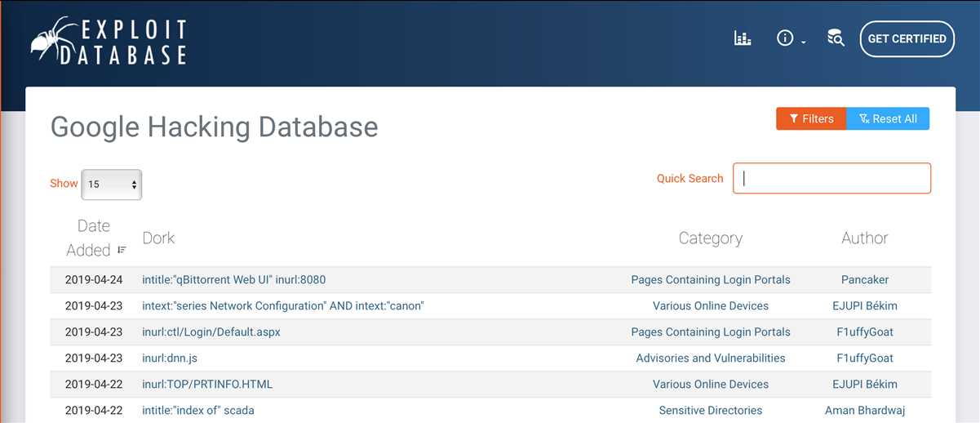Select the Sensitive Directories category link
Screen dimensions: 980x423
[710, 411]
